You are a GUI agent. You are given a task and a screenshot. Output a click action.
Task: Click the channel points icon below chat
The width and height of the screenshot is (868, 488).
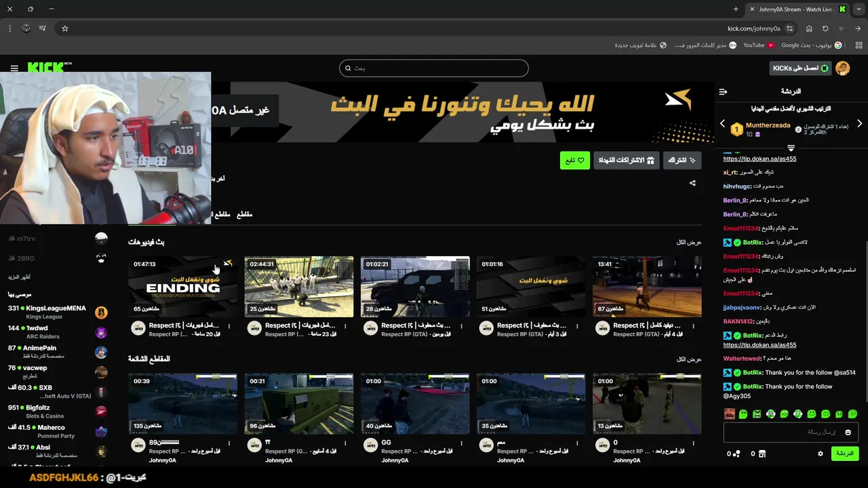tap(737, 453)
